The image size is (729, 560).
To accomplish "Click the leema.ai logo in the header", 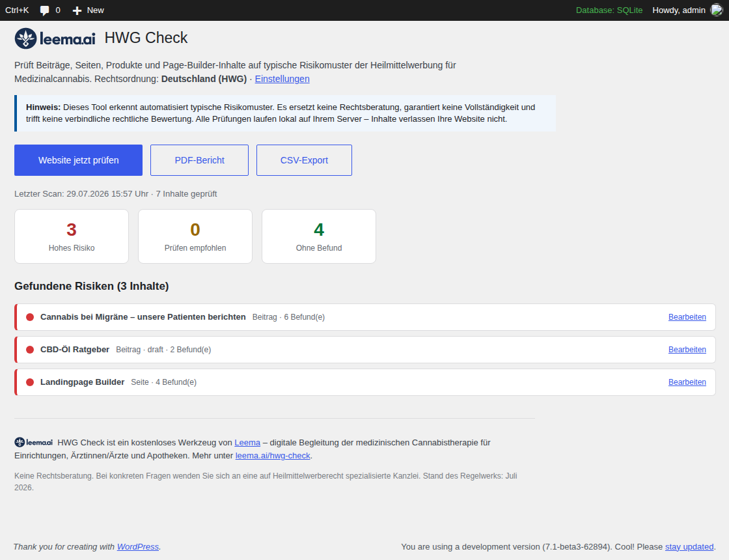I will (x=55, y=38).
